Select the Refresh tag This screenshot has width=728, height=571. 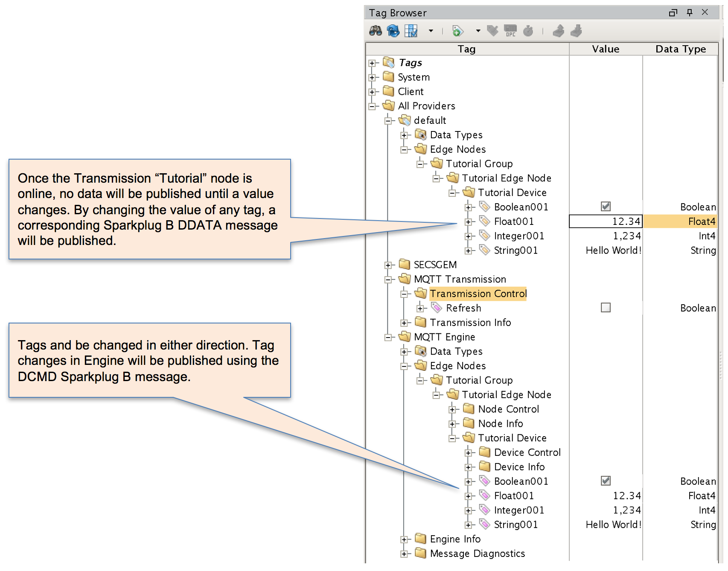pos(463,308)
